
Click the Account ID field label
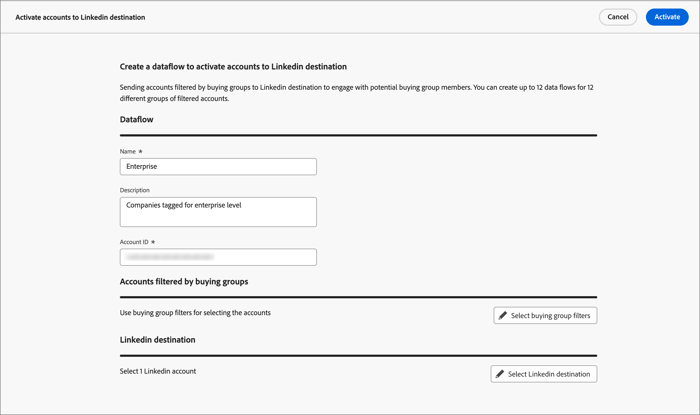136,242
